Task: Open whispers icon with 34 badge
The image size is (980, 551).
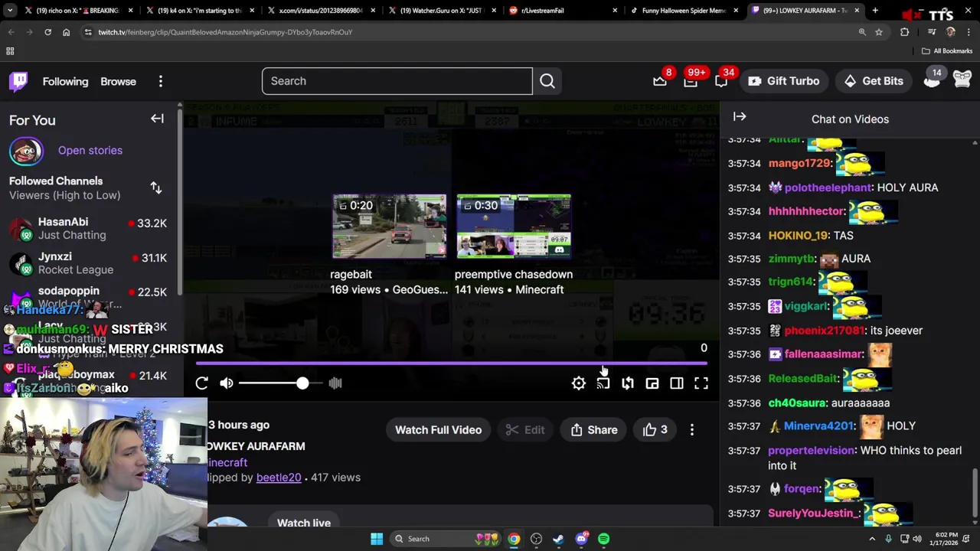Action: (x=721, y=81)
